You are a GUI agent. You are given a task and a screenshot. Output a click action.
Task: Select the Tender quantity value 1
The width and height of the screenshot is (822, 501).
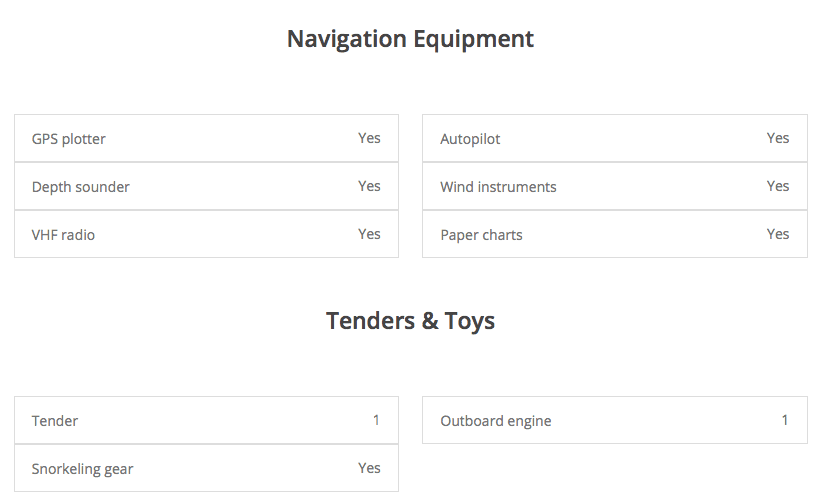click(x=376, y=420)
